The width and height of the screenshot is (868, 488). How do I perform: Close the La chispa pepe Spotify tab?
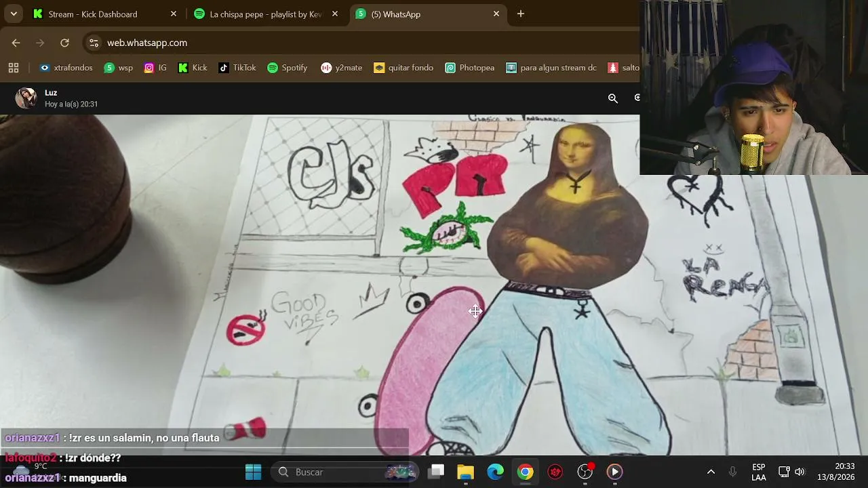click(335, 14)
